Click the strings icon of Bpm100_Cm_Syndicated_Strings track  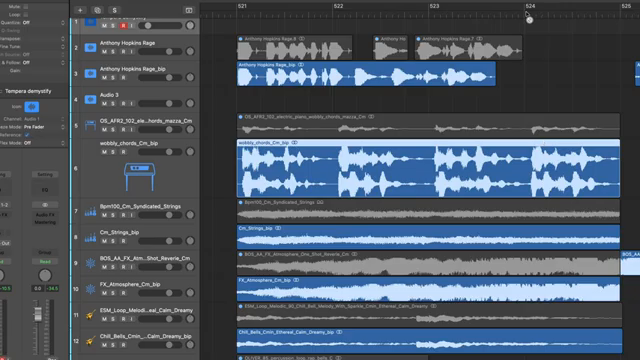tap(90, 211)
